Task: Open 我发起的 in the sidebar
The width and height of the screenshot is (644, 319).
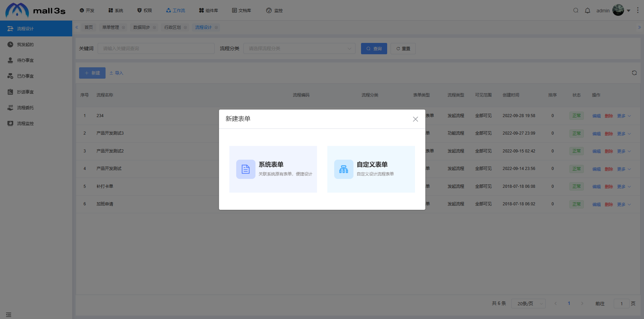Action: click(x=36, y=44)
